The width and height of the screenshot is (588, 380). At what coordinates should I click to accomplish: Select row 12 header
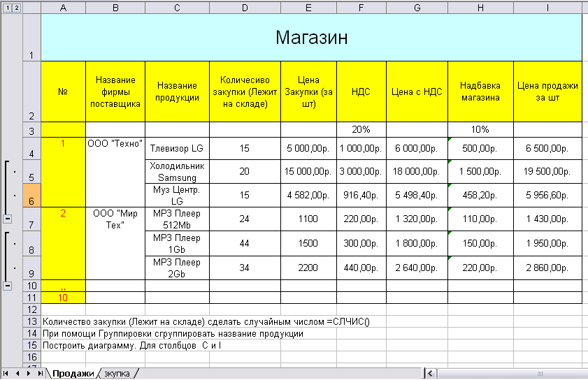pos(32,309)
